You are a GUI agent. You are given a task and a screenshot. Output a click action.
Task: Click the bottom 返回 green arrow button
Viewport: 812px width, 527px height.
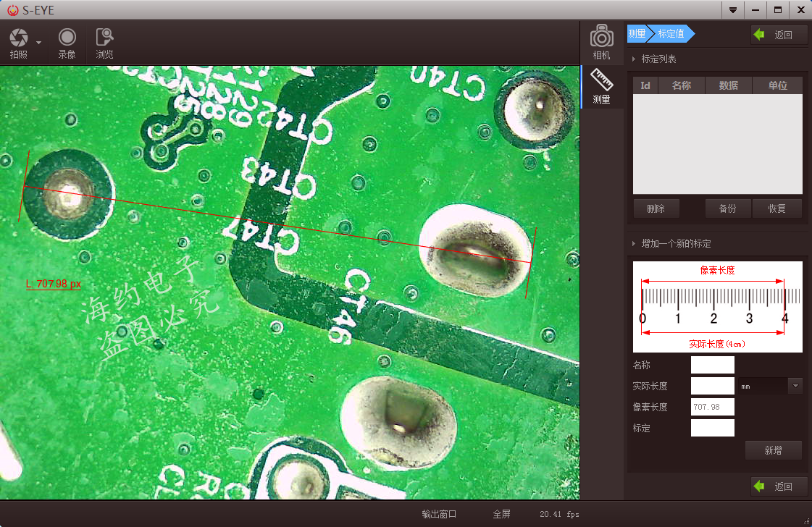(x=779, y=486)
